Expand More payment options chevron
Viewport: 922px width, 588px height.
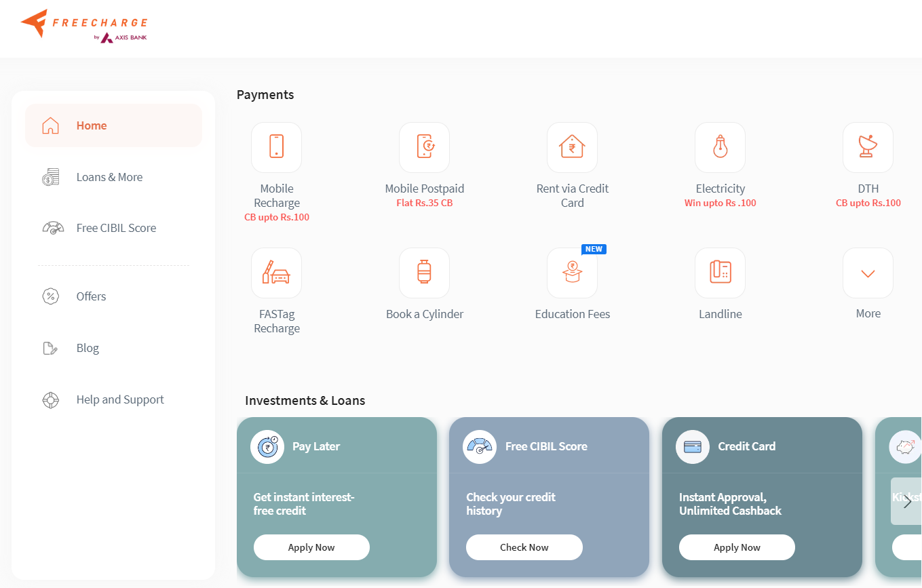tap(868, 273)
